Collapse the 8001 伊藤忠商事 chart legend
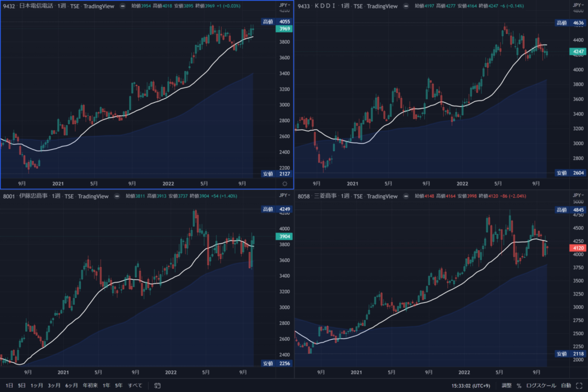Screen dimensions: 588x392 pos(117,196)
